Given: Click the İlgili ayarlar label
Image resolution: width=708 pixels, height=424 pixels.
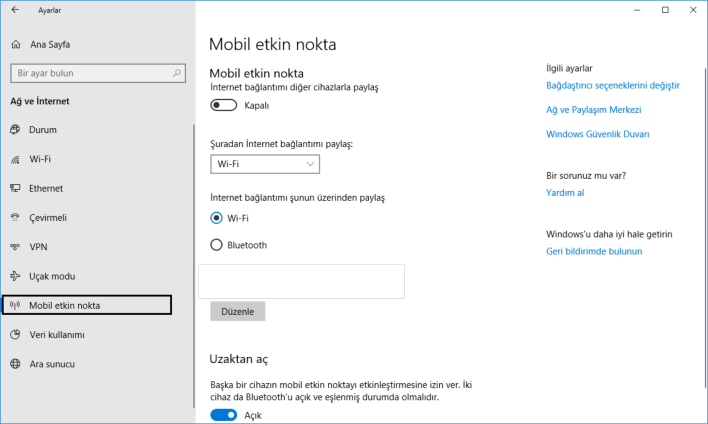Looking at the screenshot, I should [569, 68].
